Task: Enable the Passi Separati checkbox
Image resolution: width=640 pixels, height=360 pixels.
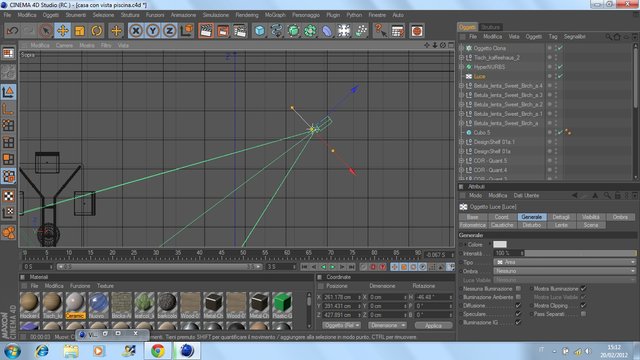Action: point(584,313)
